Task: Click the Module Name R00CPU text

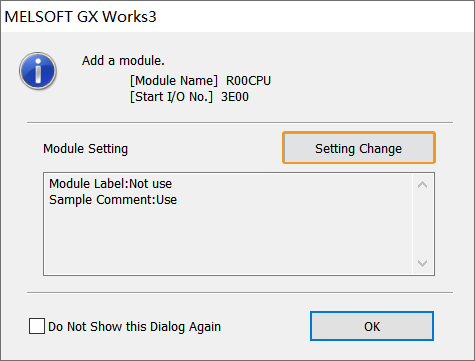Action: tap(200, 81)
